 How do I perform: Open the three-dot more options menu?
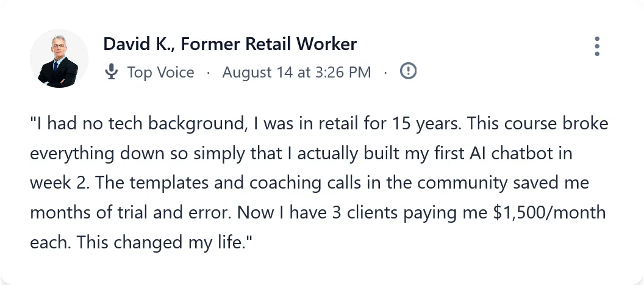tap(596, 46)
